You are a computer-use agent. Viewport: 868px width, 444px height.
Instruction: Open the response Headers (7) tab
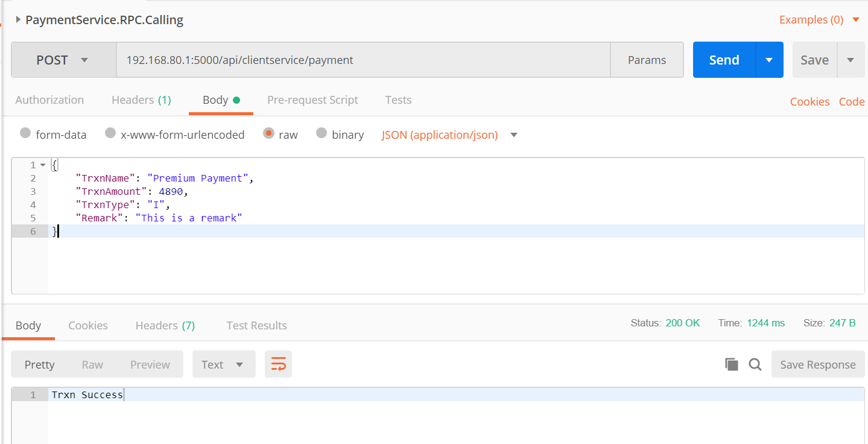coord(165,326)
